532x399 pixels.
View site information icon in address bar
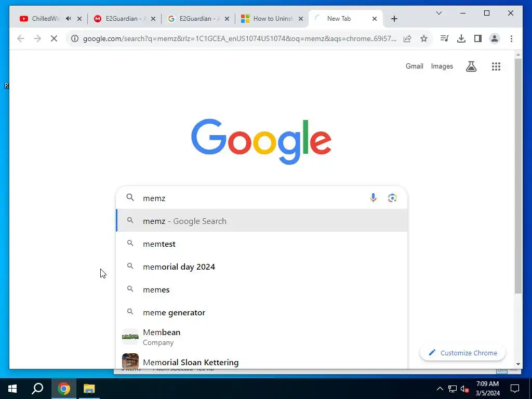tap(75, 38)
